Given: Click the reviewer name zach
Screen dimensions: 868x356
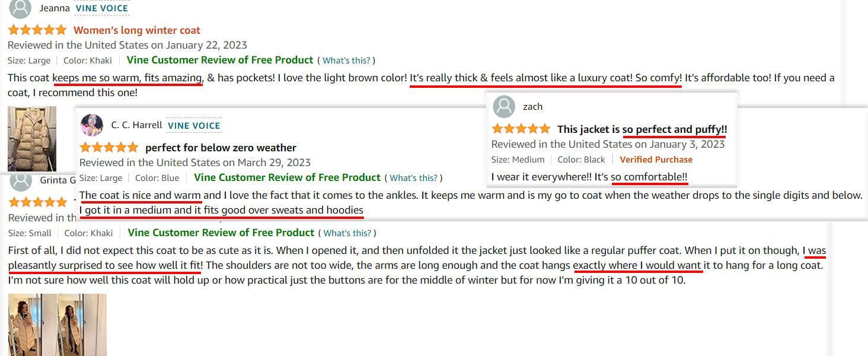Looking at the screenshot, I should tap(532, 107).
